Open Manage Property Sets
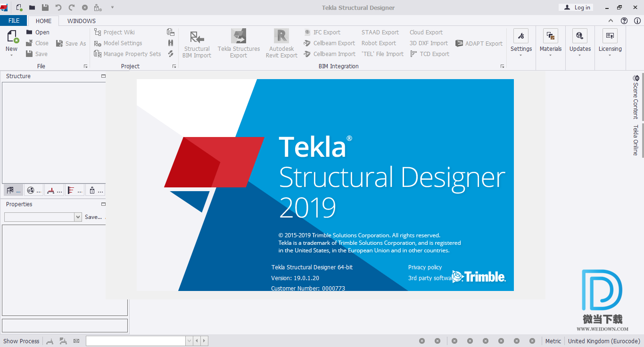644x347 pixels. click(127, 54)
